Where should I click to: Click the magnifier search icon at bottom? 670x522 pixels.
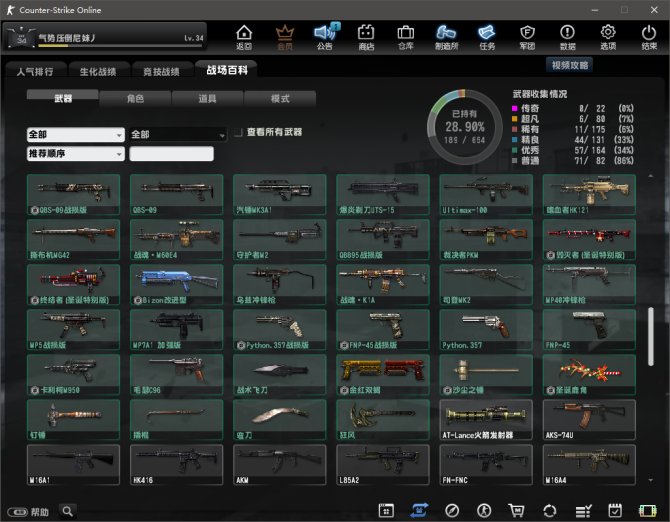click(68, 511)
